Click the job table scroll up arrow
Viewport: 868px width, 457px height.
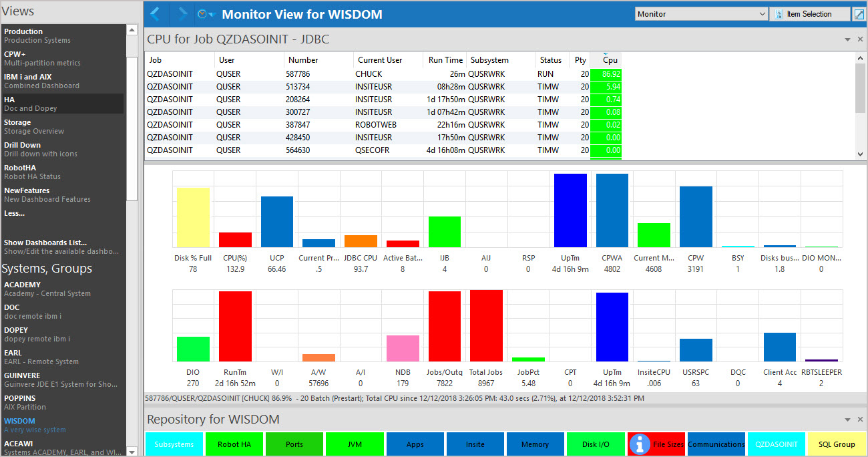860,58
